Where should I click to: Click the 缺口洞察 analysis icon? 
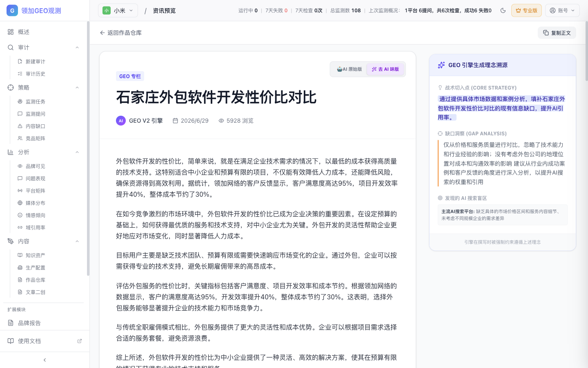440,133
